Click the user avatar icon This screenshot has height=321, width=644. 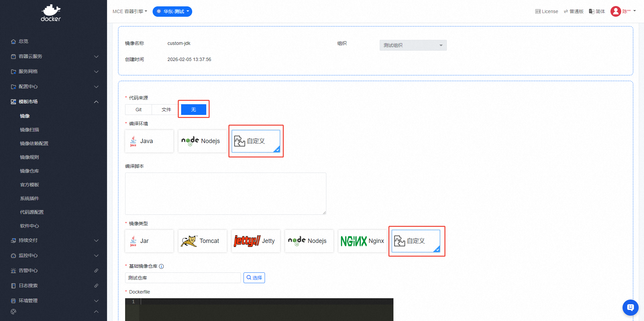[615, 11]
